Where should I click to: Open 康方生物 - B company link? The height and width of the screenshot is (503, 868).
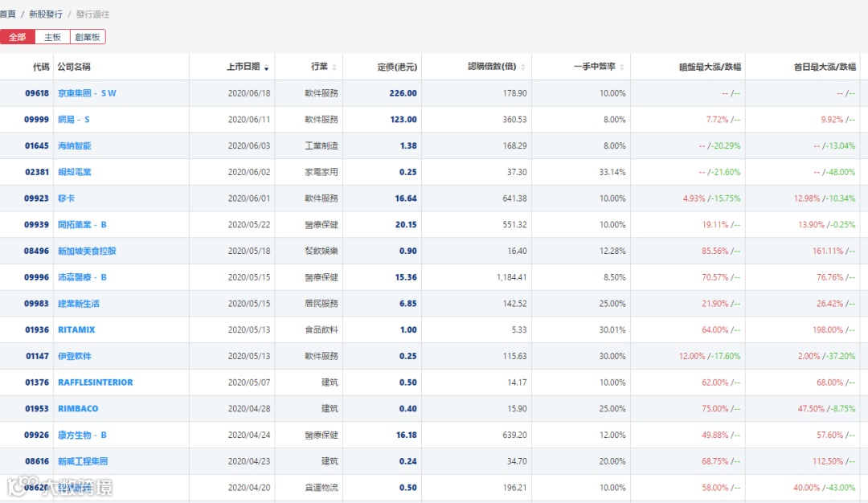[82, 435]
